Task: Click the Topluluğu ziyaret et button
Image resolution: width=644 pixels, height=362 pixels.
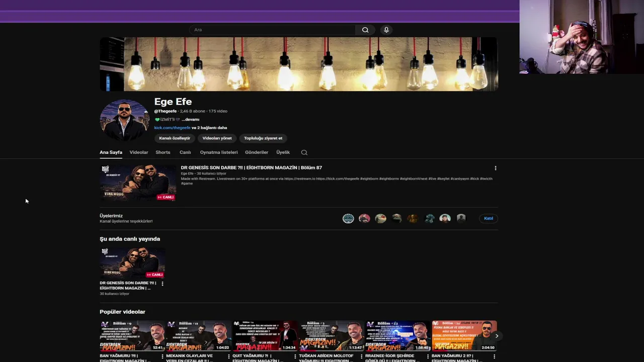Action: 263,138
